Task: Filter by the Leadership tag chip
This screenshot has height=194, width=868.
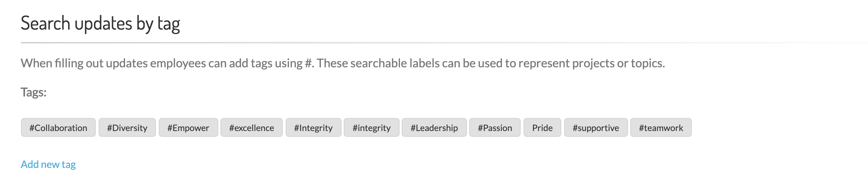Action: (x=434, y=128)
